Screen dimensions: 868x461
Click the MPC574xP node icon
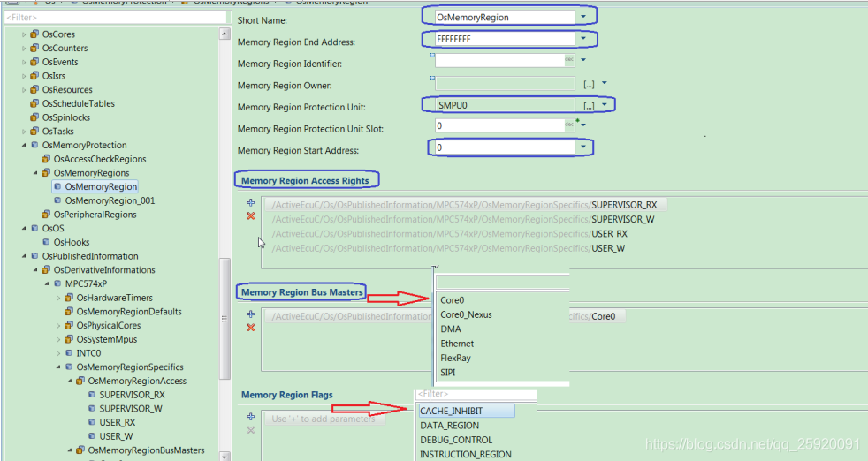(x=57, y=284)
